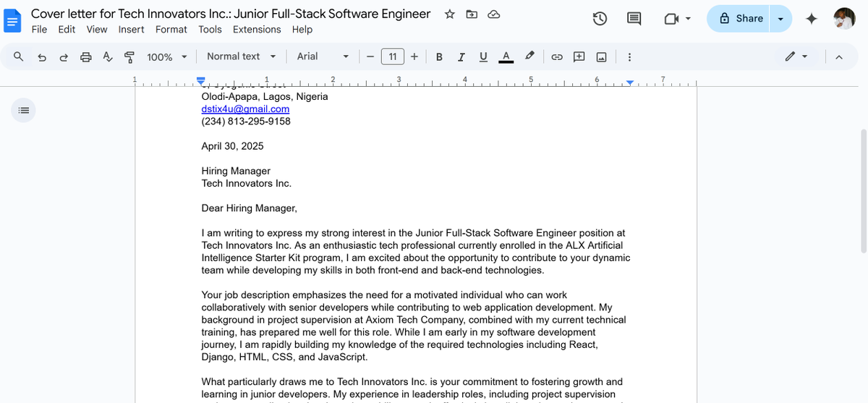This screenshot has height=403, width=868.
Task: Open the Insert menu
Action: click(x=131, y=29)
